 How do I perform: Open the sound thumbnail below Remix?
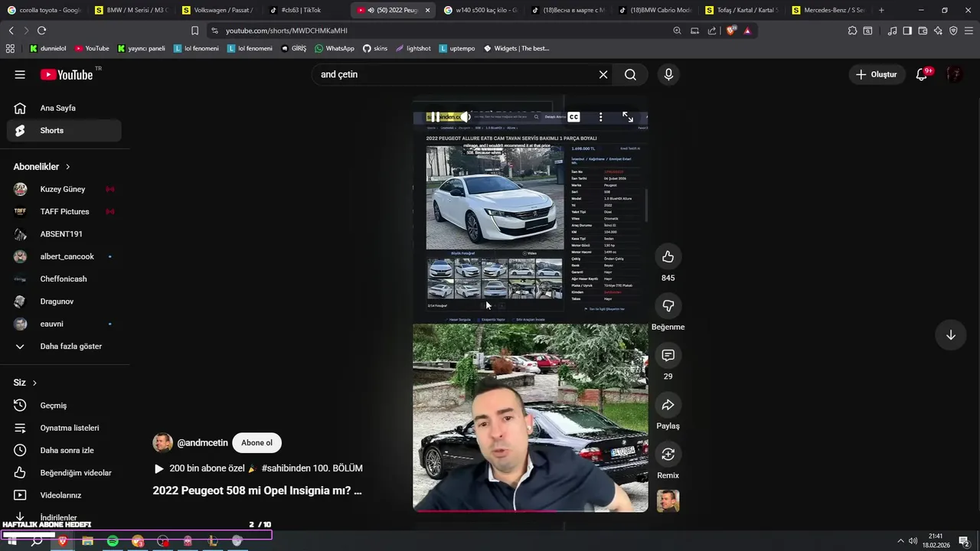click(x=668, y=501)
